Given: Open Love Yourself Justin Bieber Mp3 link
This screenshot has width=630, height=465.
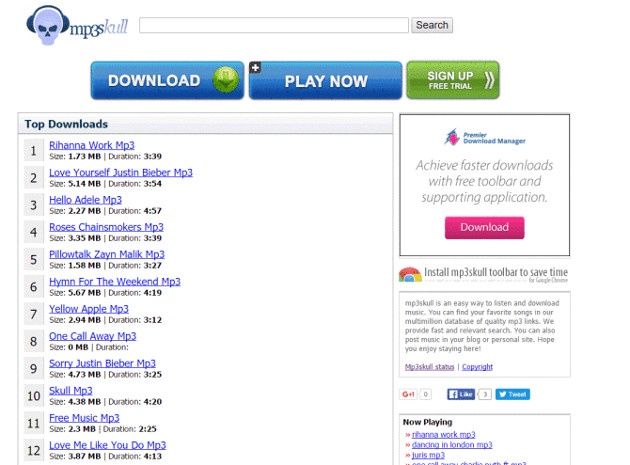Looking at the screenshot, I should coord(121,172).
